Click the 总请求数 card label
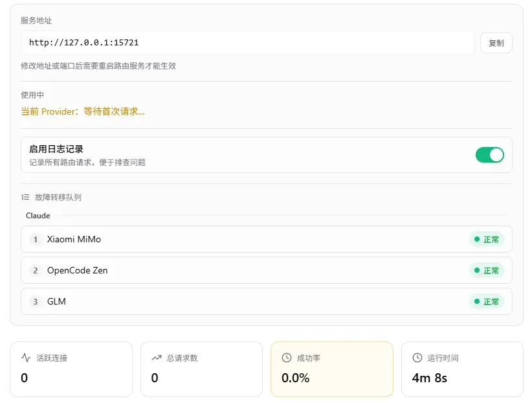 tap(183, 358)
